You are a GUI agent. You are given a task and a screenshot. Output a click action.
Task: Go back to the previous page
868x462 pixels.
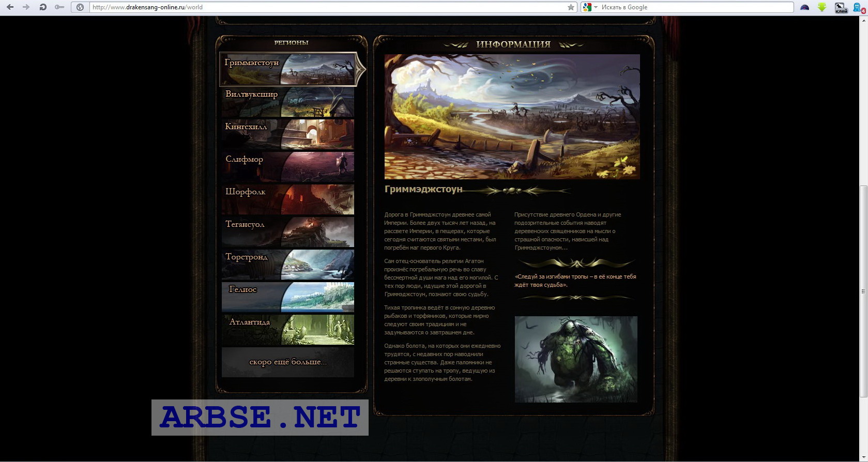(10, 7)
